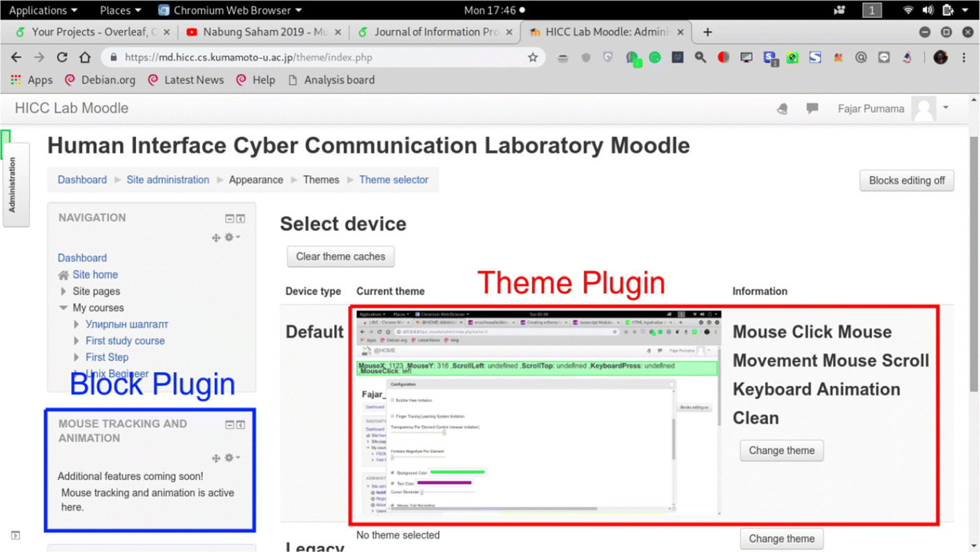The image size is (980, 552).
Task: Click HICC Lab Moodle site title
Action: click(72, 109)
